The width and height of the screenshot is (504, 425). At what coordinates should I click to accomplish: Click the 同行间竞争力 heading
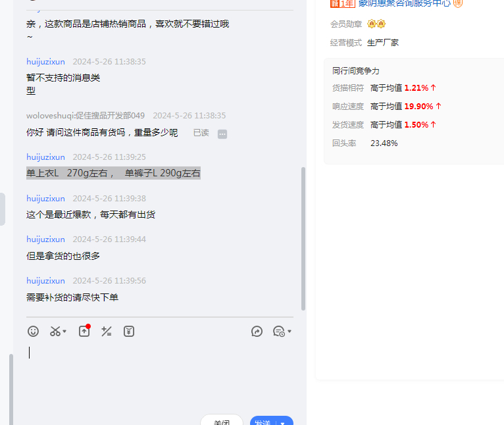[356, 71]
